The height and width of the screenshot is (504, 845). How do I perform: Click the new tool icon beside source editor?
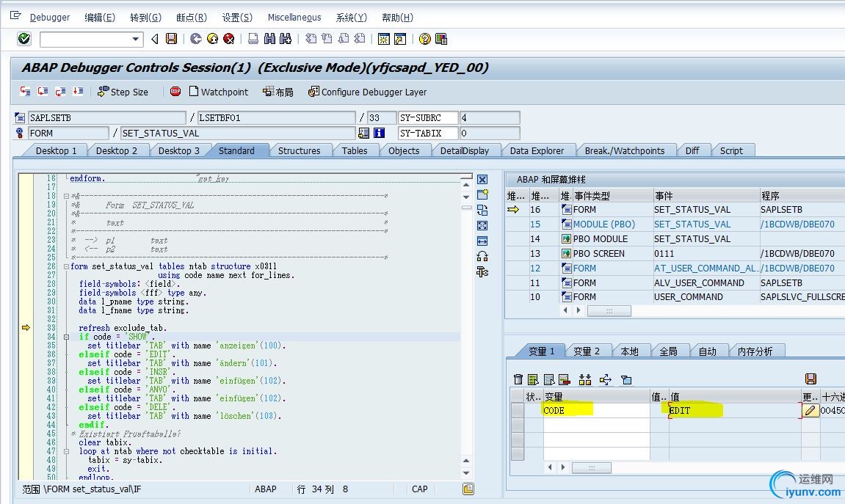pos(482,194)
